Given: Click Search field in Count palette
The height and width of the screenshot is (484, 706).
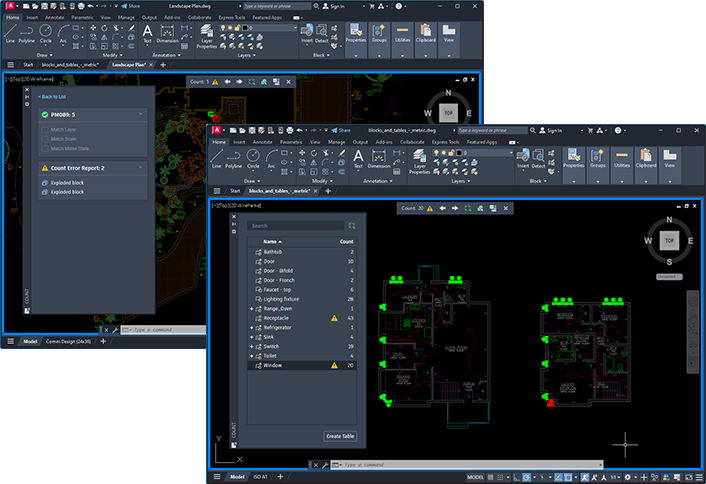Looking at the screenshot, I should [x=295, y=226].
